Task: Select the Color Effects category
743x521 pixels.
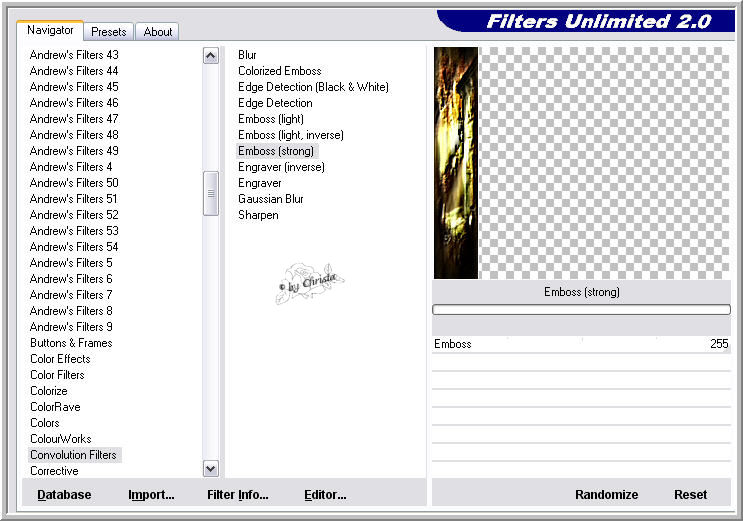Action: tap(60, 359)
